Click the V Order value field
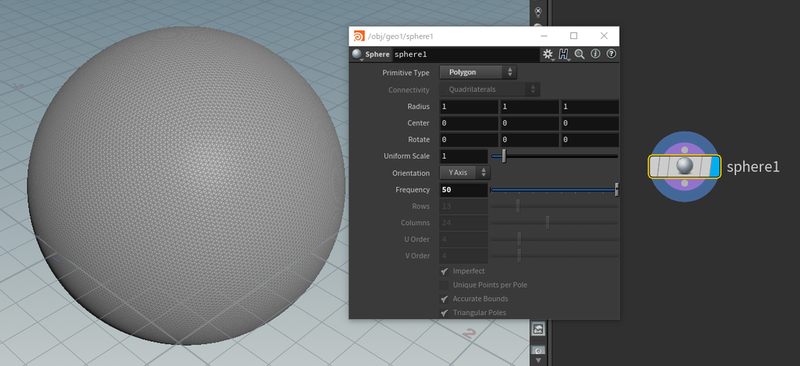The width and height of the screenshot is (800, 366). [464, 256]
